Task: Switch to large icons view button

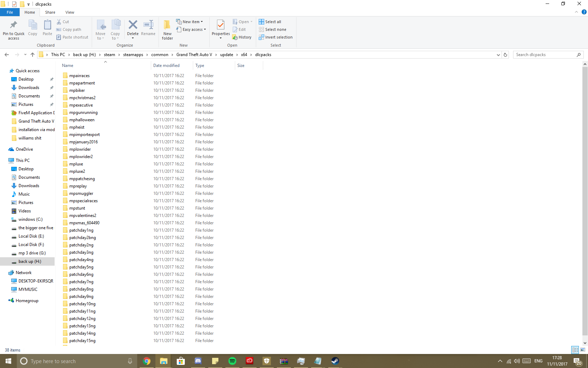Action: pyautogui.click(x=583, y=350)
